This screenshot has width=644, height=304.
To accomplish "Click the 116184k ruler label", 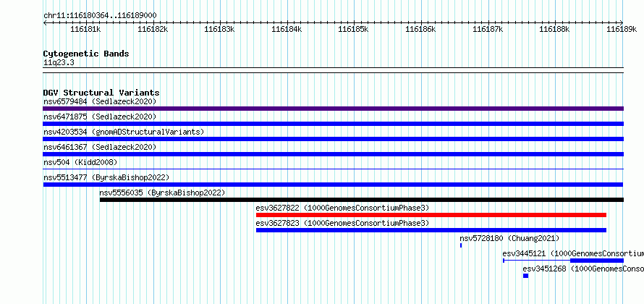I will (x=287, y=29).
